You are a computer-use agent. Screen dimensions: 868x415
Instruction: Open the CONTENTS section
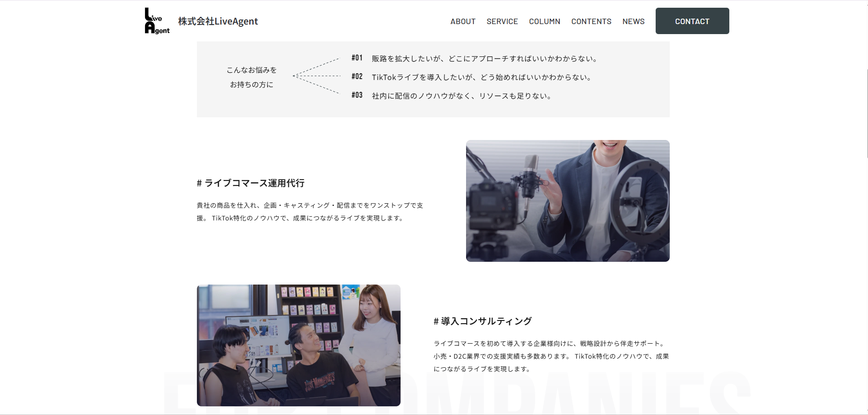point(592,21)
